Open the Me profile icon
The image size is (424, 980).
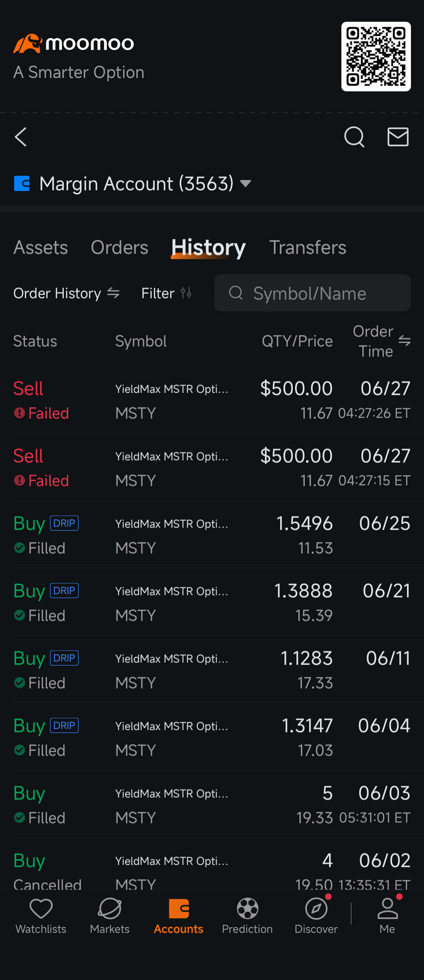[x=387, y=909]
